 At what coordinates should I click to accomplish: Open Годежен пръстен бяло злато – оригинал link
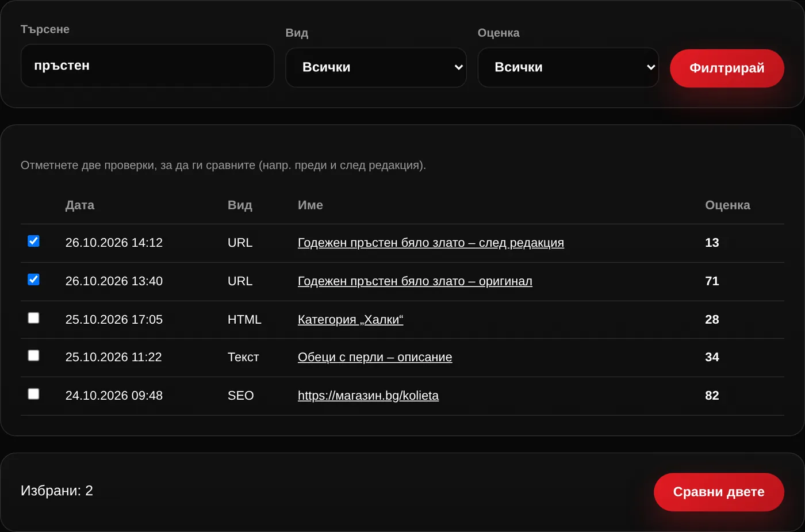pos(415,281)
